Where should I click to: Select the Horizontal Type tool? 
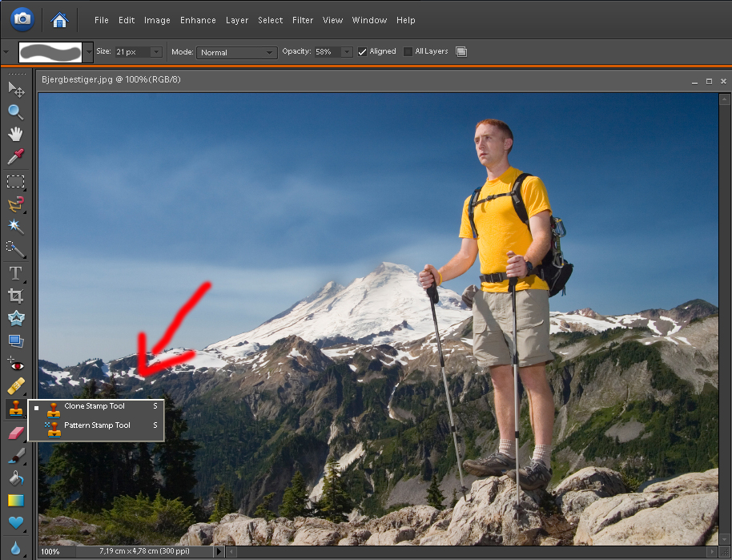tap(16, 273)
